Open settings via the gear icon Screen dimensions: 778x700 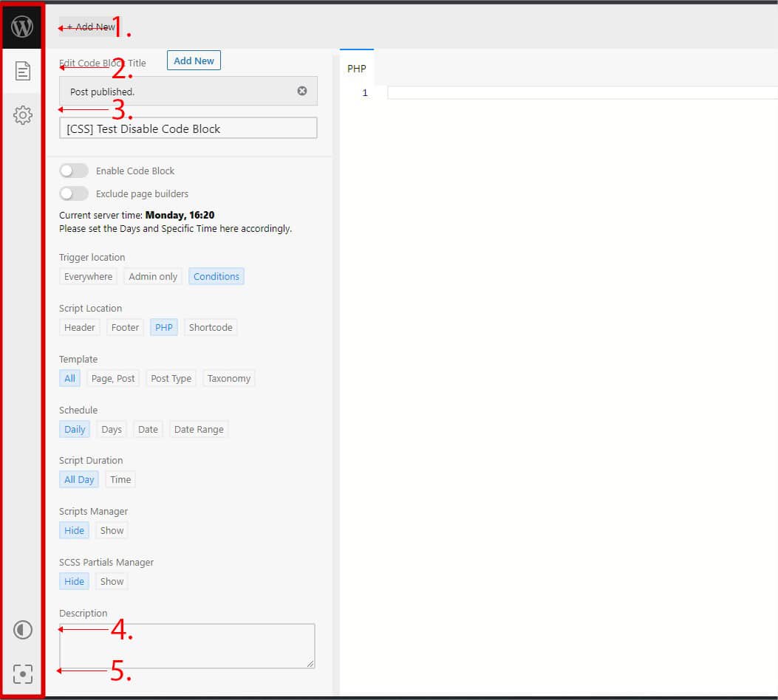[23, 114]
